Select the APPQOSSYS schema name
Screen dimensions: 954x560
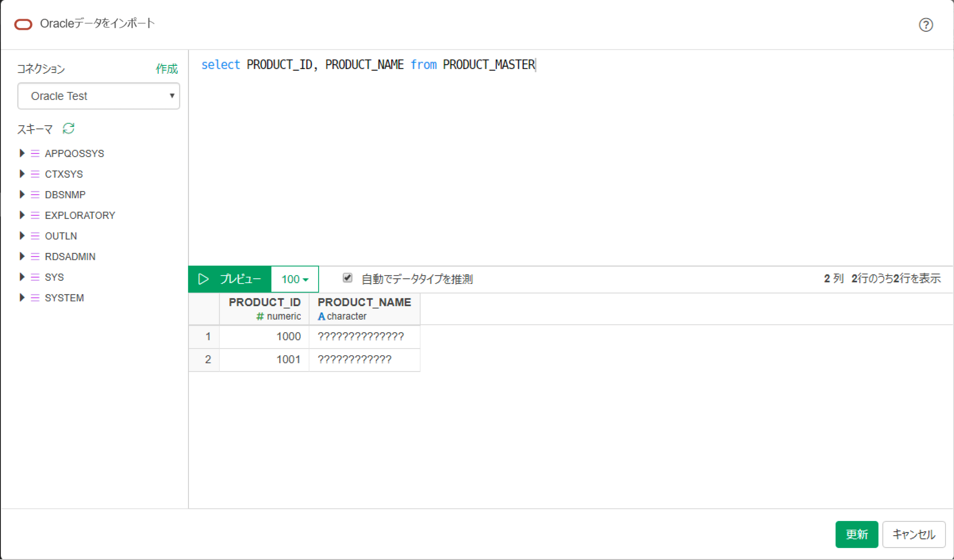(75, 154)
